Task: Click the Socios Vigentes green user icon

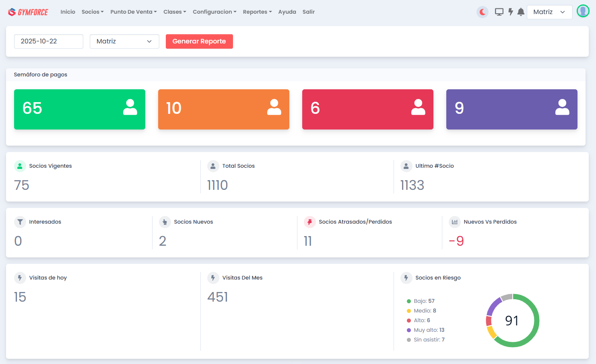Action: (20, 166)
